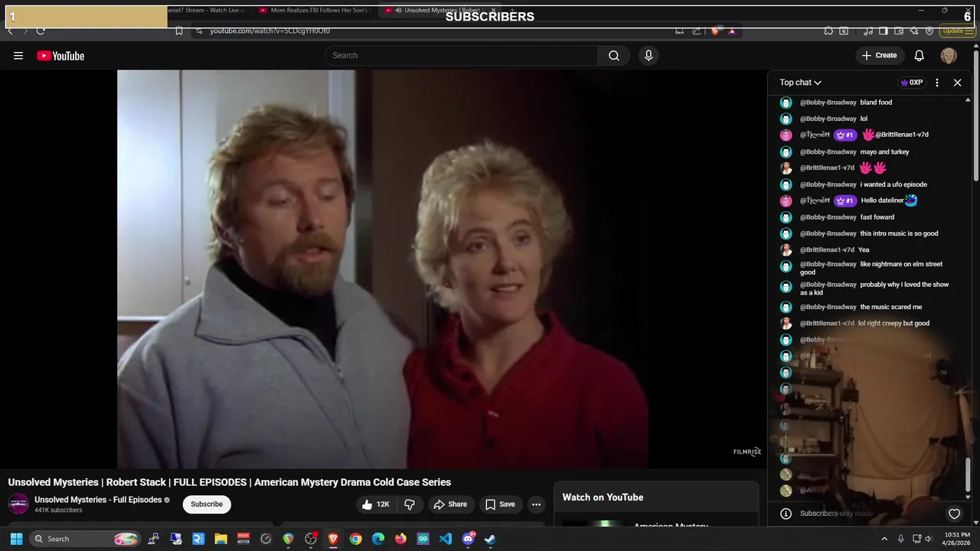Screen dimensions: 980x551
Task: Open Steam from the taskbar
Action: (490, 539)
